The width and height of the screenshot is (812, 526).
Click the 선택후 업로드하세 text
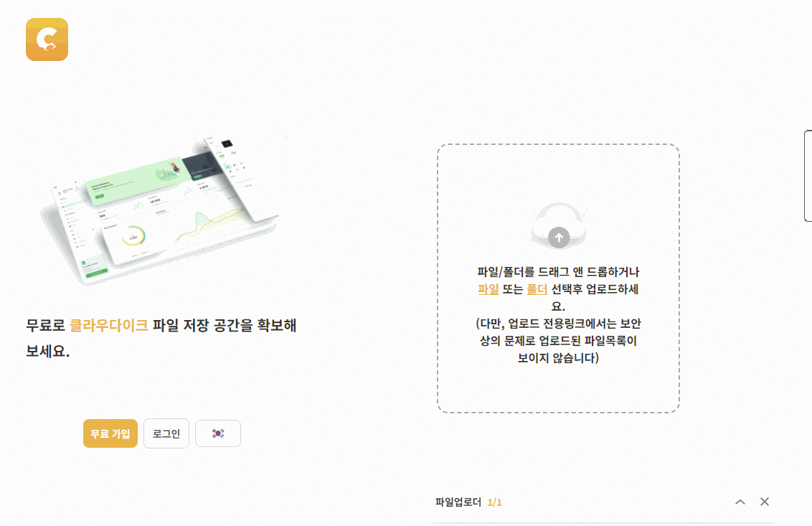[595, 289]
